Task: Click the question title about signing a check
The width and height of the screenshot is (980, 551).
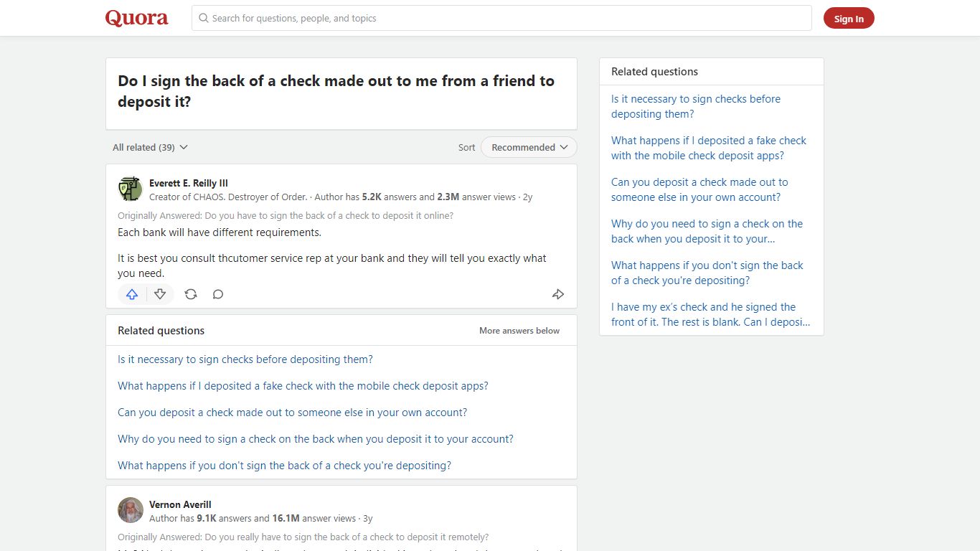Action: coord(336,91)
